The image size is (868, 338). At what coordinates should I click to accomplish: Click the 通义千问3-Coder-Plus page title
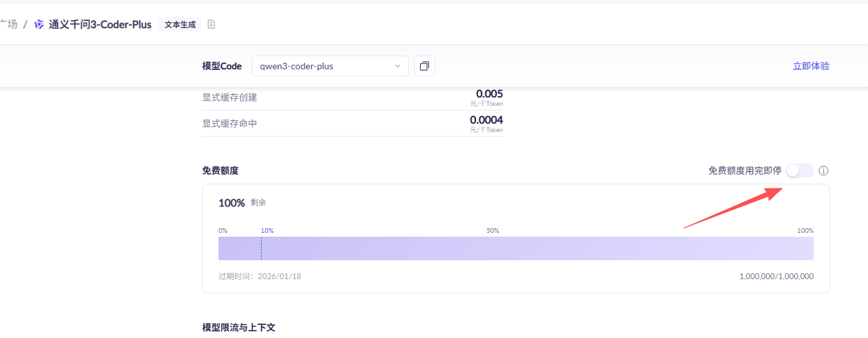tap(100, 25)
